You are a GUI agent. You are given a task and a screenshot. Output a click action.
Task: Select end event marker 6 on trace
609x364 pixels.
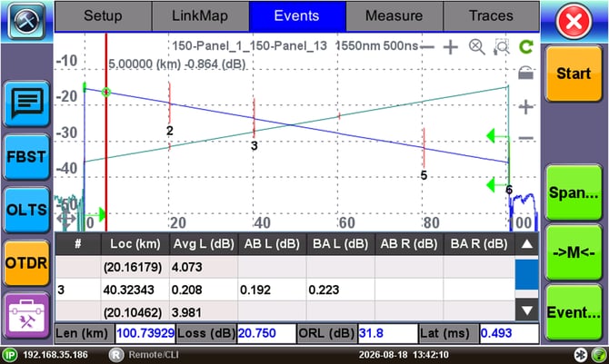(x=509, y=190)
